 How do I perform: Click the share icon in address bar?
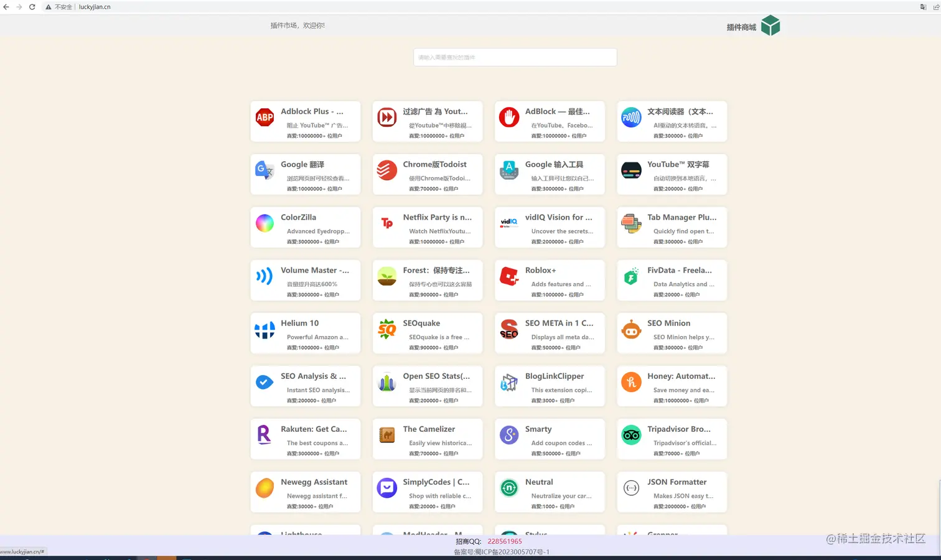[936, 7]
